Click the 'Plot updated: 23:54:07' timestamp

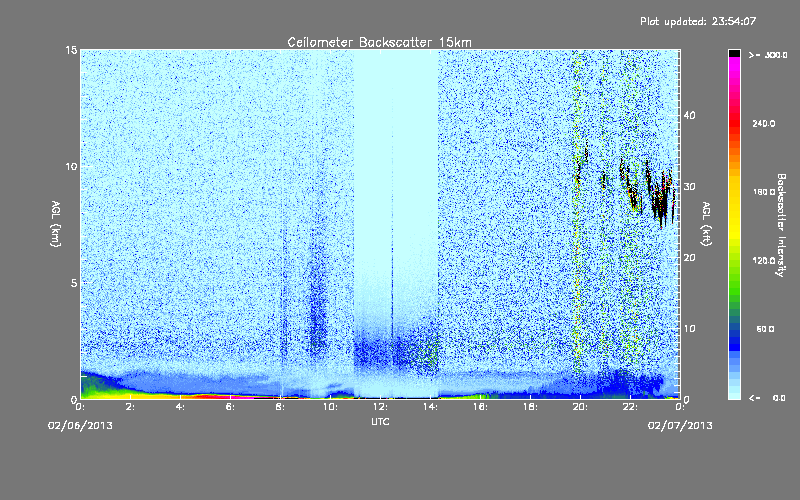click(698, 21)
